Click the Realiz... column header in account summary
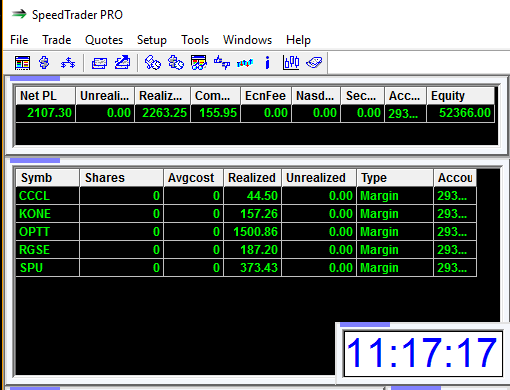510x390 pixels. click(x=162, y=96)
